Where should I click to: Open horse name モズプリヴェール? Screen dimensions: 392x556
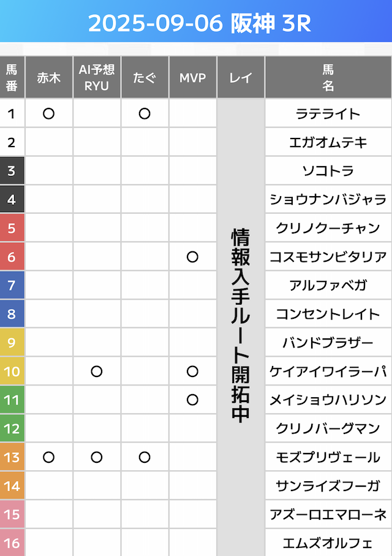point(328,458)
